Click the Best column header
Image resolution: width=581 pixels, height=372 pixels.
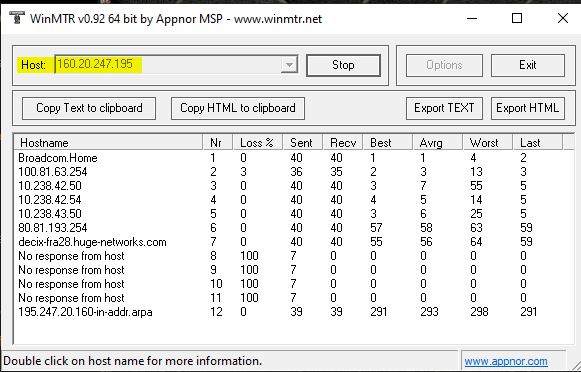388,143
